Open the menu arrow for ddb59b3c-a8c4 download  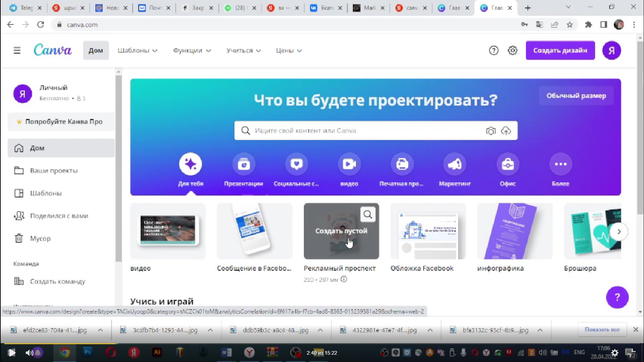(x=320, y=330)
